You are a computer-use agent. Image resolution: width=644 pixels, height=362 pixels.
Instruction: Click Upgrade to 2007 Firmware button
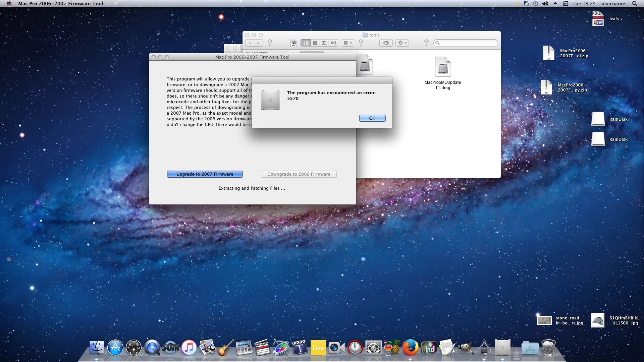pyautogui.click(x=205, y=174)
